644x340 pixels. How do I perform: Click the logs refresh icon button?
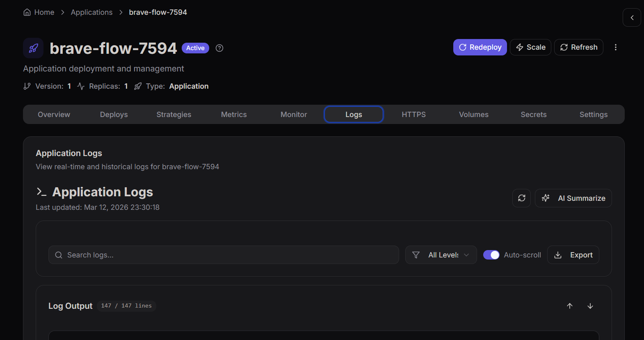click(x=521, y=198)
